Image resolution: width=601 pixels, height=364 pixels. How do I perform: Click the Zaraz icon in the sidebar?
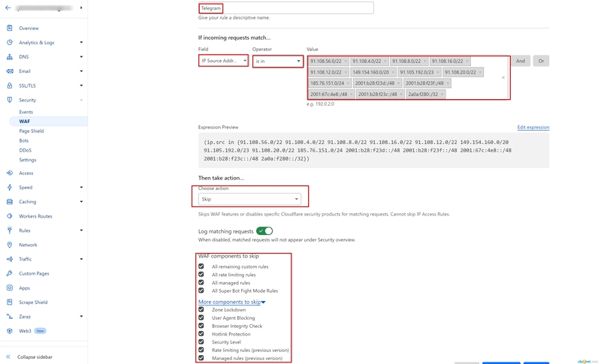[10, 317]
